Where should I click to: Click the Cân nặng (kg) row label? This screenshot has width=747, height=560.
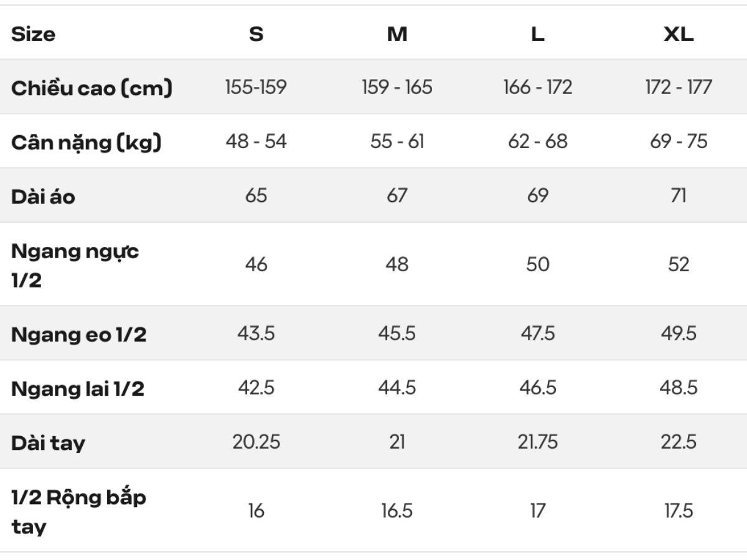pyautogui.click(x=86, y=142)
